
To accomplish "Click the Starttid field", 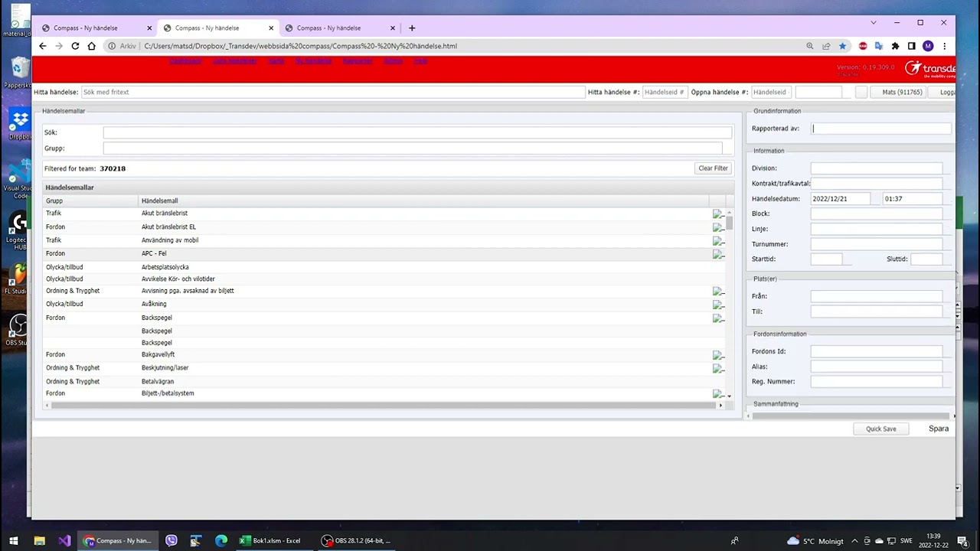I will pos(826,259).
